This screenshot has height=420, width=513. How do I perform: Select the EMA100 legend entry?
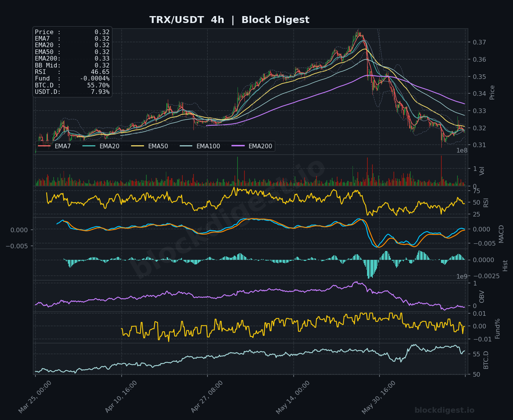200,146
